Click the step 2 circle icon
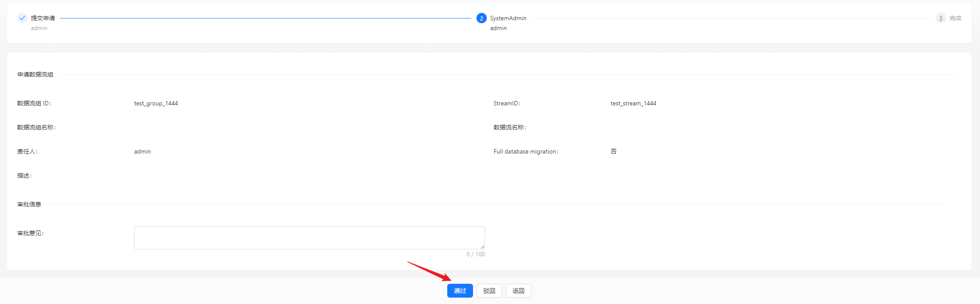This screenshot has height=304, width=980. click(481, 18)
